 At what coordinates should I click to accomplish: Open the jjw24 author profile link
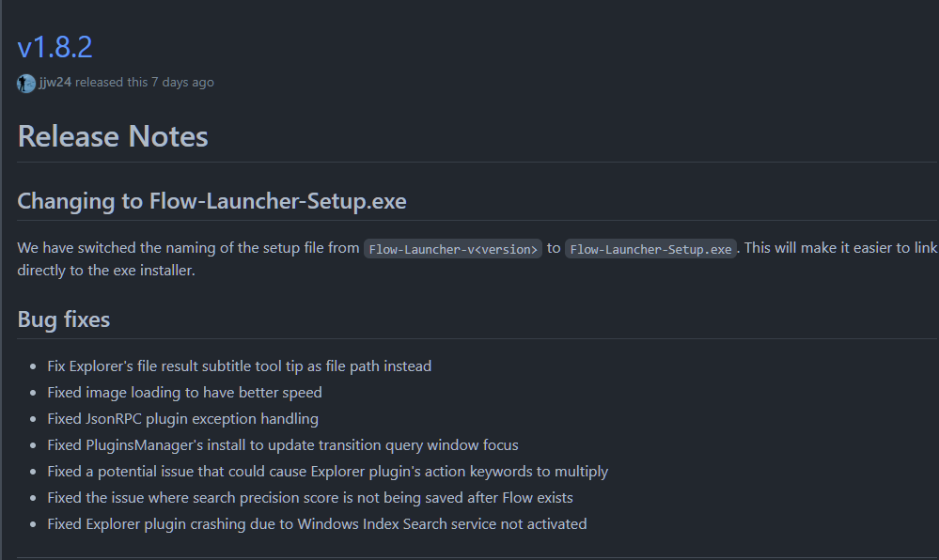pos(55,82)
